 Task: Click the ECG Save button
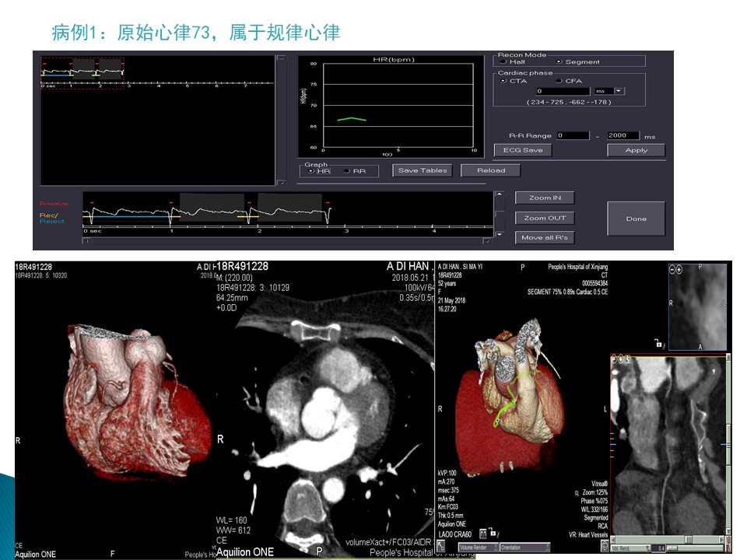click(x=522, y=150)
